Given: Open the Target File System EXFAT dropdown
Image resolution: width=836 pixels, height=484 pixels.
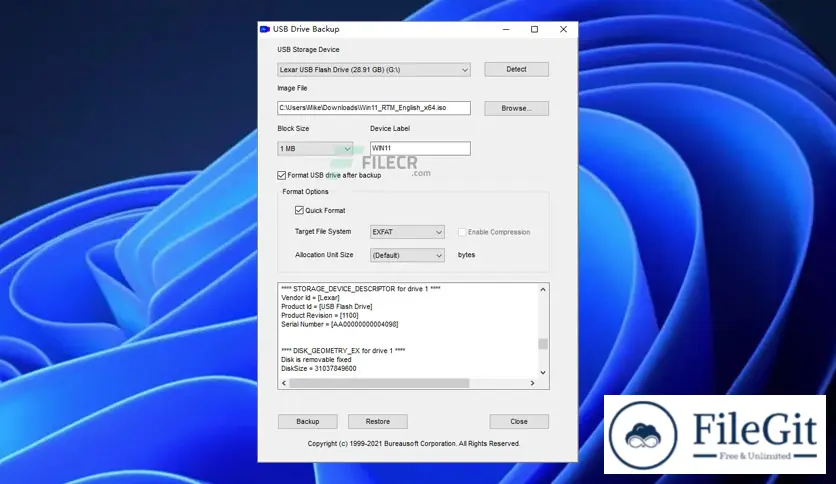Looking at the screenshot, I should coord(407,232).
